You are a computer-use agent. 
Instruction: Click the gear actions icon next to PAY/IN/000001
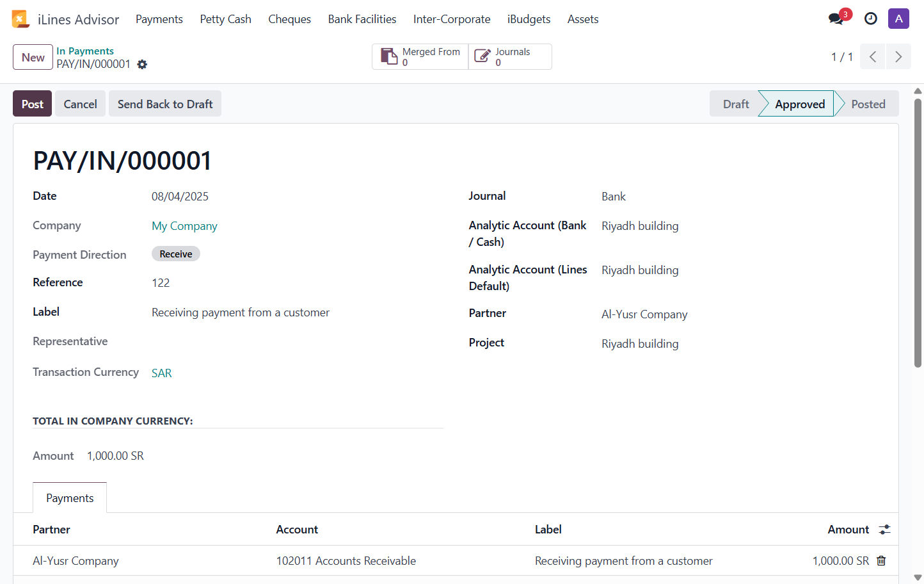tap(142, 64)
